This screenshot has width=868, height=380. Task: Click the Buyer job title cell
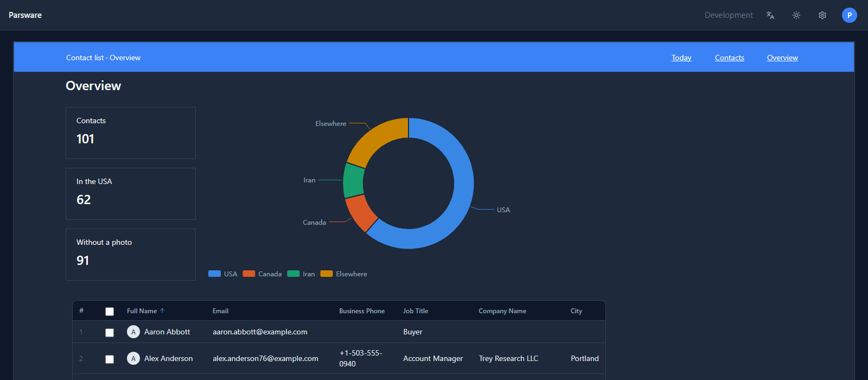(412, 332)
